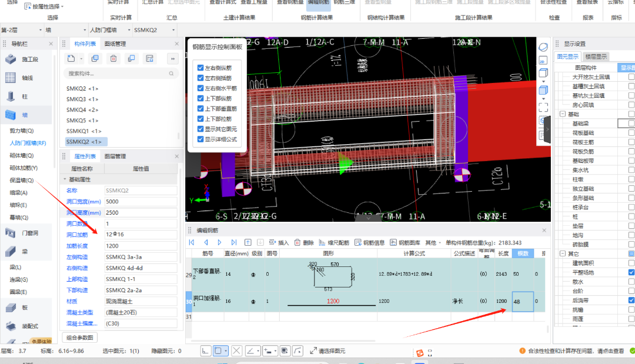
Task: Select 板 slab icon in navigation bar
Action: coord(11,308)
